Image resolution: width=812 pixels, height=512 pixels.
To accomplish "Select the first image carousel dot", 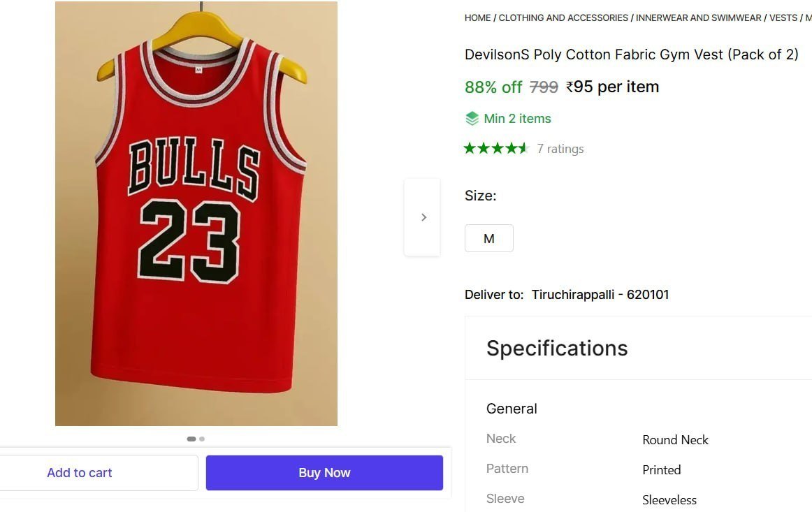I will tap(191, 439).
